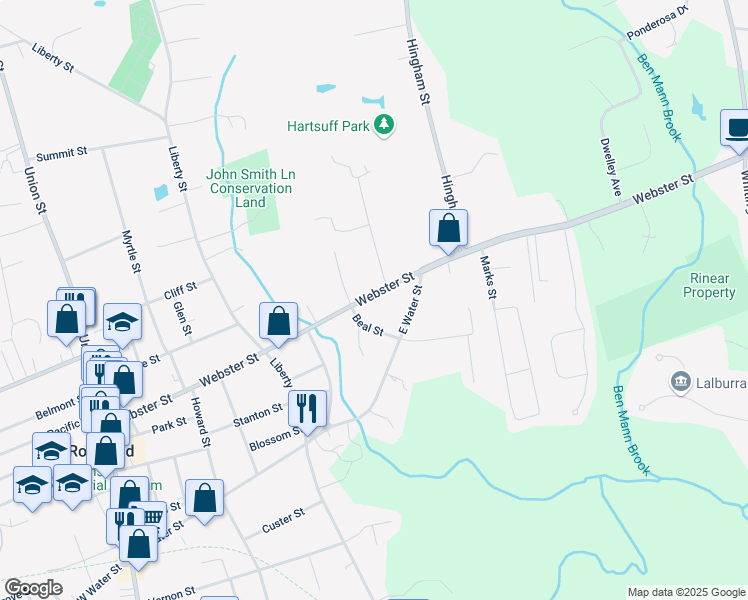Select the Stanton St label
Screen dimensions: 748x600
click(x=258, y=415)
